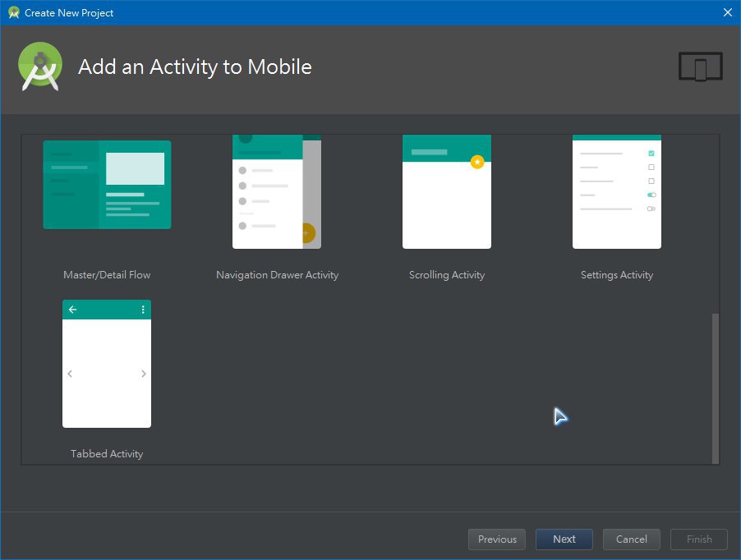This screenshot has height=560, width=741.
Task: Click the Android icon in the title bar
Action: coord(13,12)
